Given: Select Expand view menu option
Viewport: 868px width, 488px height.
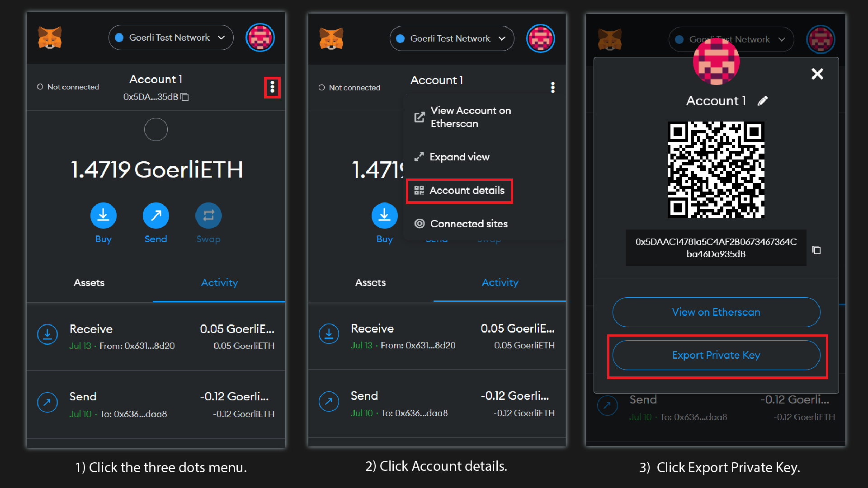Looking at the screenshot, I should tap(459, 157).
